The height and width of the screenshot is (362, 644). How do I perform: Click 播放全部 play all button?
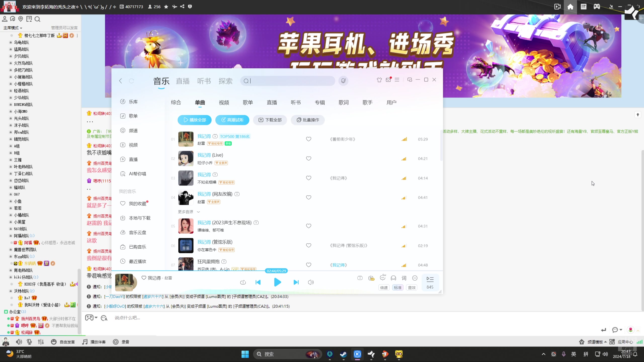coord(194,120)
